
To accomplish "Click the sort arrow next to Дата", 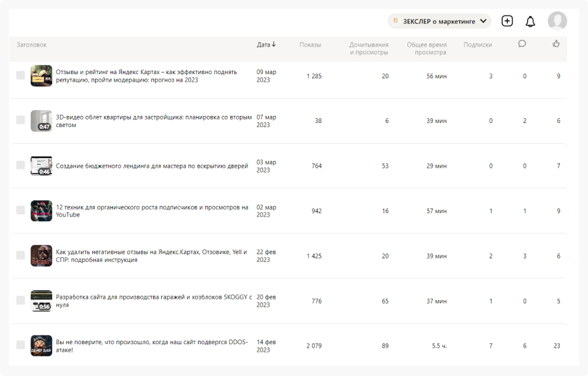I will click(274, 45).
